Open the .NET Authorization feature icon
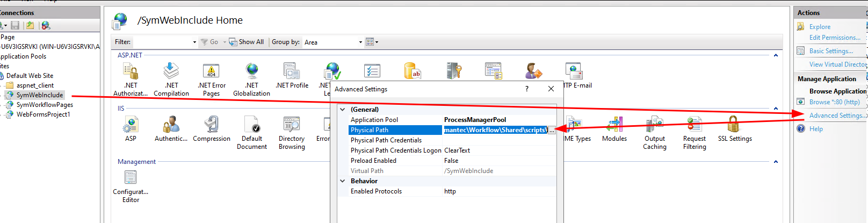The height and width of the screenshot is (223, 868). pos(131,71)
